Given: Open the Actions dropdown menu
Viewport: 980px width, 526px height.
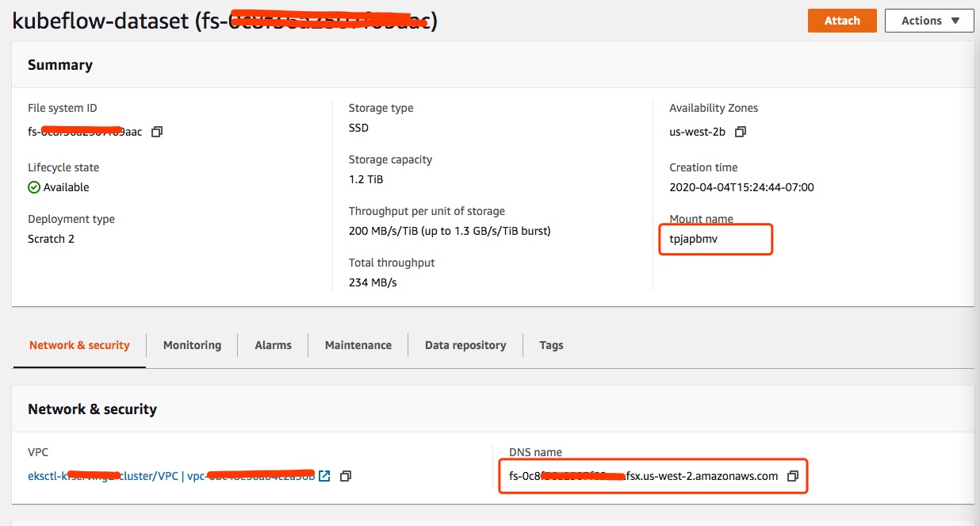Looking at the screenshot, I should (x=929, y=21).
